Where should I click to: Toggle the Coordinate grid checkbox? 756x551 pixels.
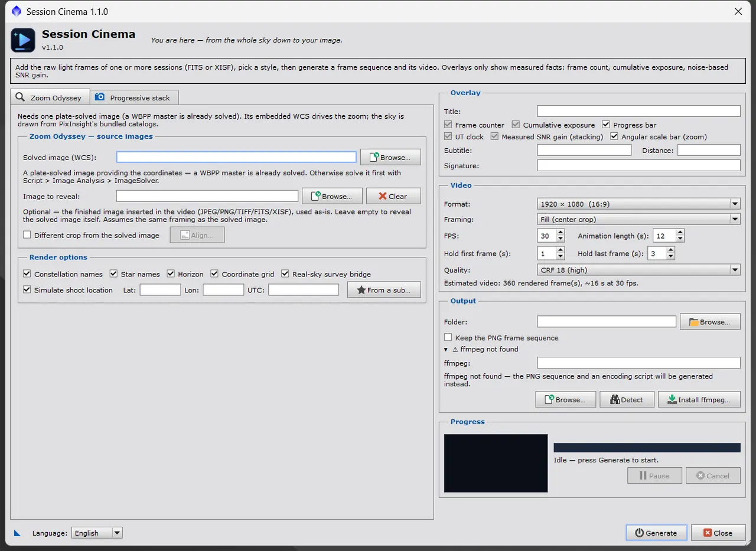tap(214, 274)
